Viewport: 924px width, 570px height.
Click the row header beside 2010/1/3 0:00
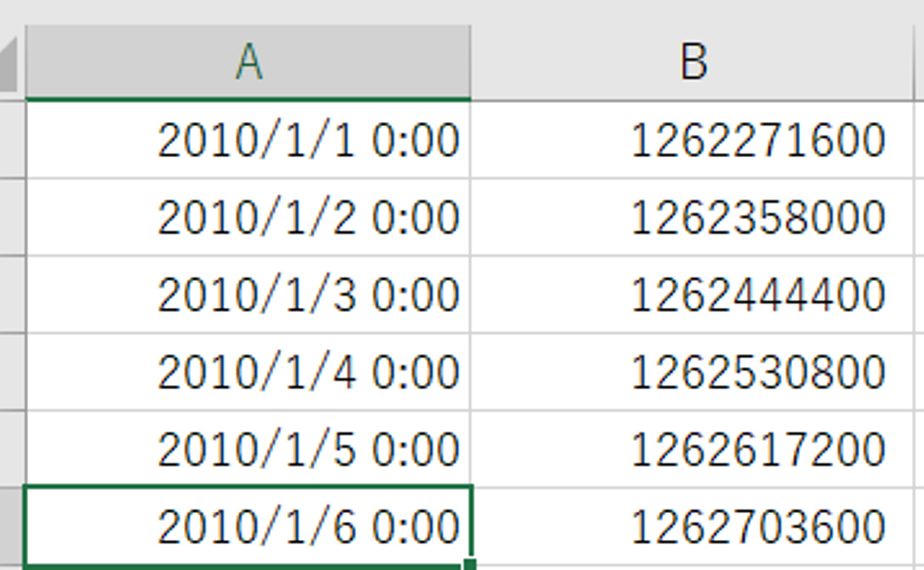pyautogui.click(x=12, y=294)
